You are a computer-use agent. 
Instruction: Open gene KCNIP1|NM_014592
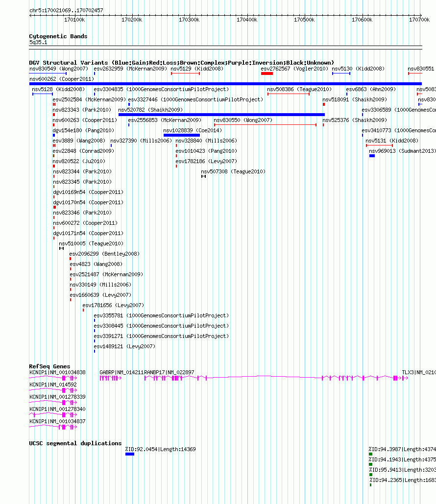pos(53,385)
